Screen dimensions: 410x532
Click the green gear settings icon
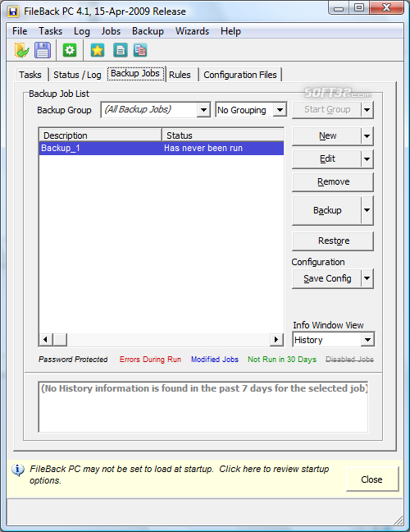(x=70, y=51)
